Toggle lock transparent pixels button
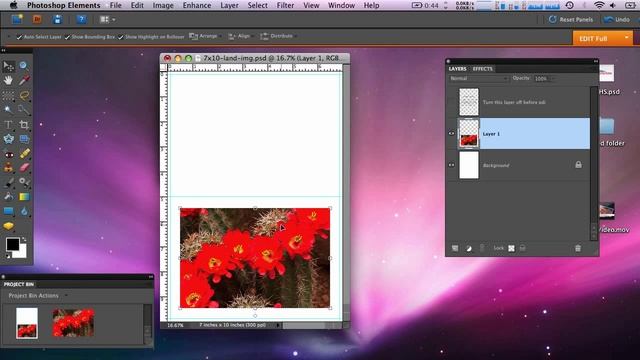 [x=511, y=248]
